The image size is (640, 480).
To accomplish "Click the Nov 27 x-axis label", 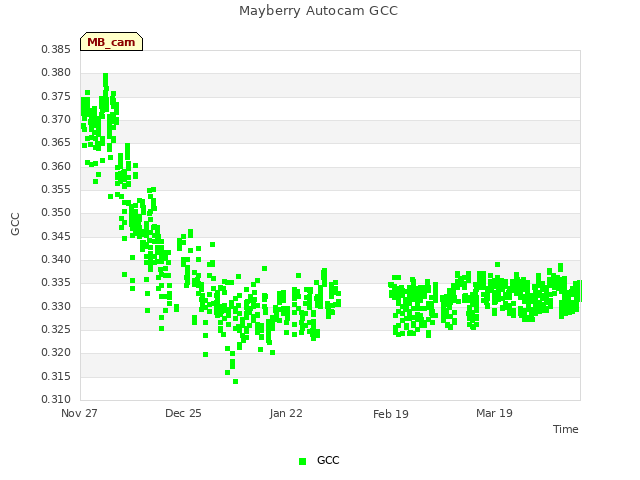I will pos(79,413).
